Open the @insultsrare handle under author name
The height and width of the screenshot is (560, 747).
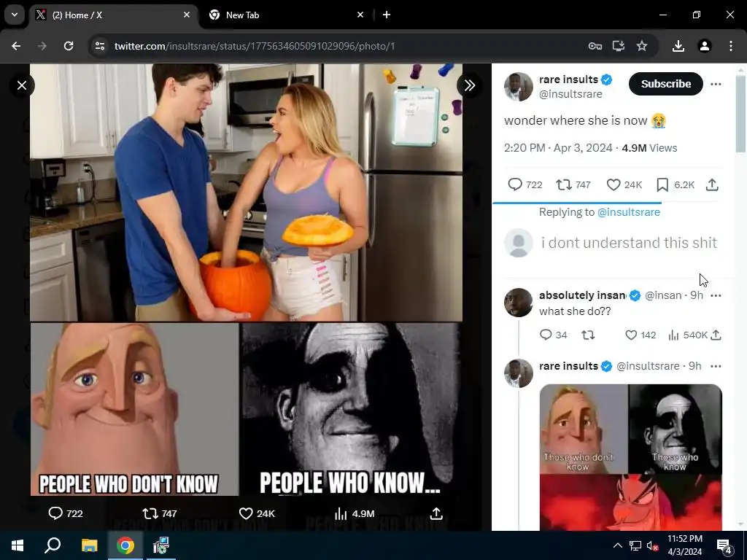point(570,94)
